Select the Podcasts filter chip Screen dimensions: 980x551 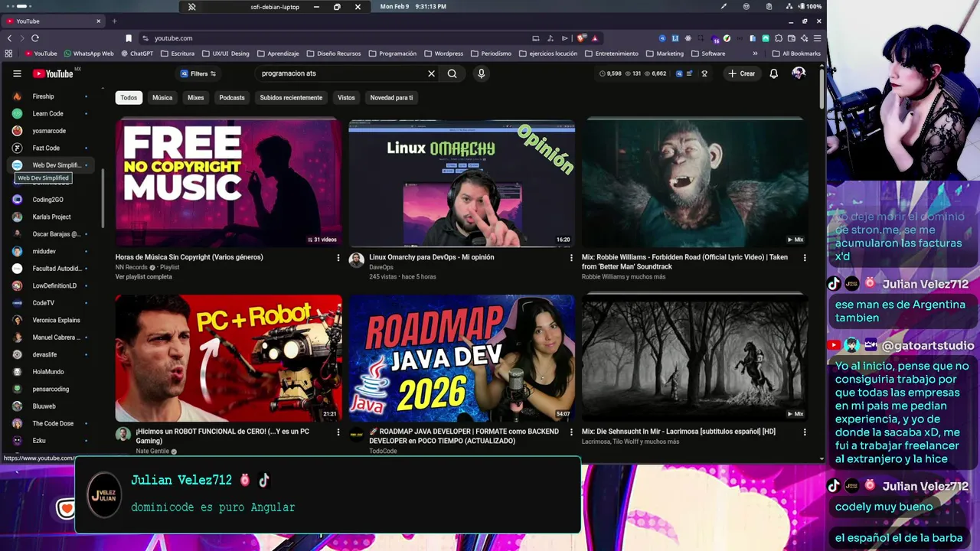[x=232, y=97]
